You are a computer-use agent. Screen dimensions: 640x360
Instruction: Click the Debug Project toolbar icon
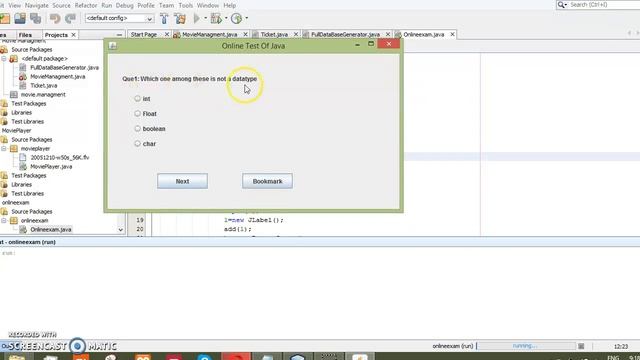(x=216, y=18)
